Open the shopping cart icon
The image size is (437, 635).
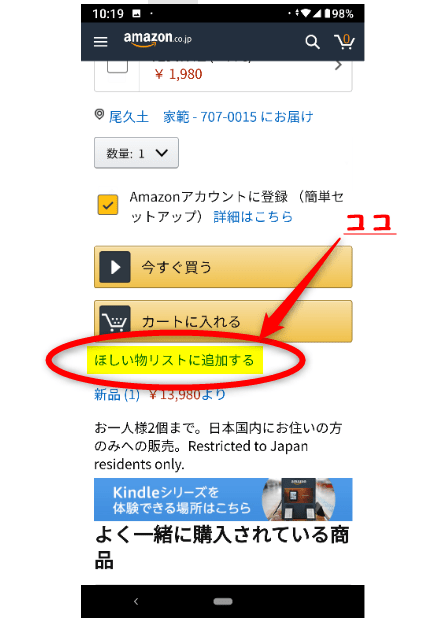[344, 41]
